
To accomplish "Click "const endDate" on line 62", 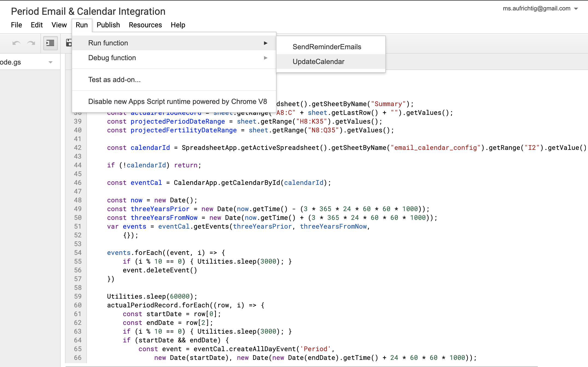I will [x=148, y=323].
